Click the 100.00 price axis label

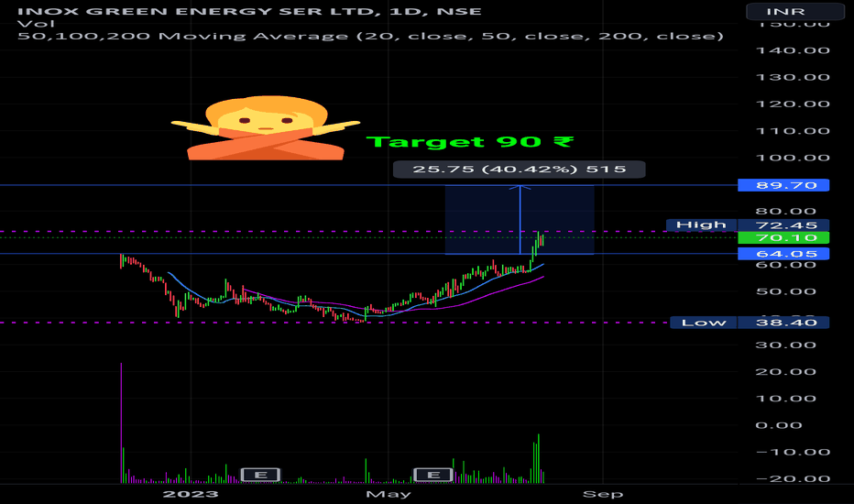[x=793, y=158]
